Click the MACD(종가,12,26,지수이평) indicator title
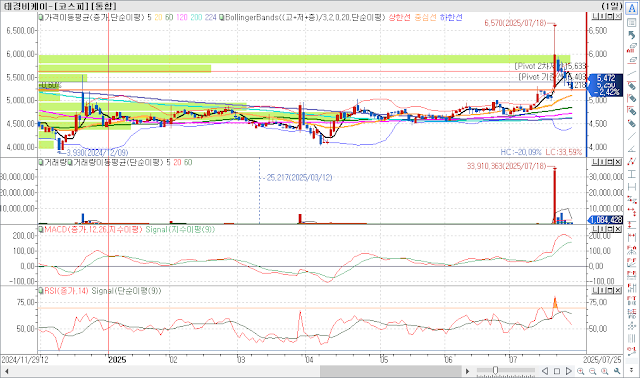Screen dimensions: 640x378 pos(93,229)
